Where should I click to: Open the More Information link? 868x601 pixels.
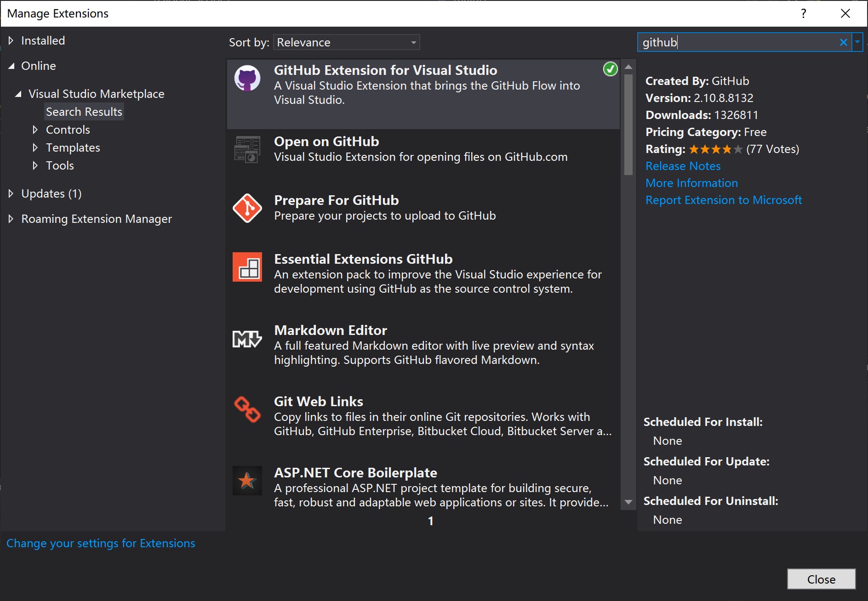[691, 183]
